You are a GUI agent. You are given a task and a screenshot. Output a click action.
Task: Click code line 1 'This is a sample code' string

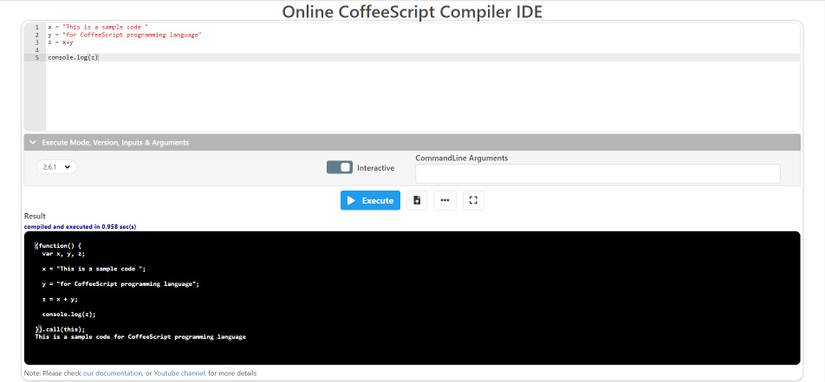click(x=105, y=27)
